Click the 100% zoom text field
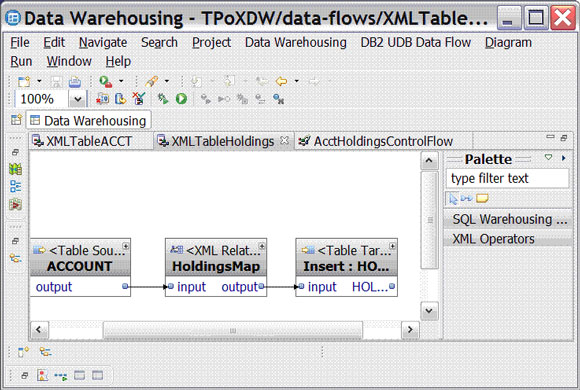Viewport: 580px width, 390px height. click(42, 99)
